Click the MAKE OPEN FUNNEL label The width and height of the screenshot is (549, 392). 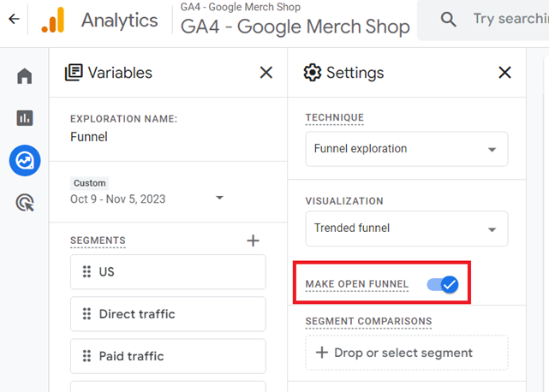point(357,284)
